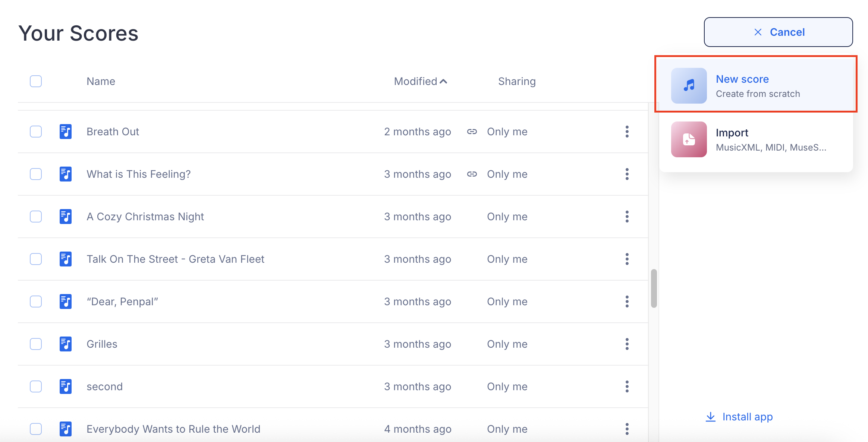Open more options for Grilles
This screenshot has height=442, width=868.
pos(627,344)
